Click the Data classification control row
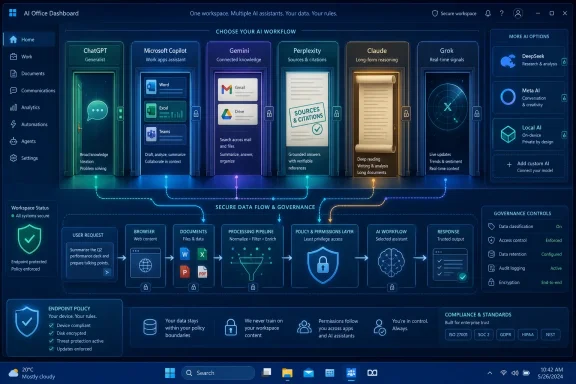 pos(525,226)
